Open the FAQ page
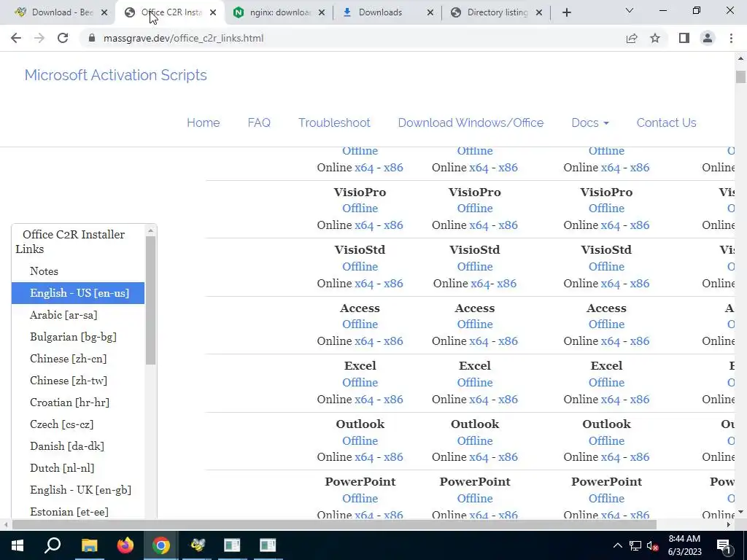The height and width of the screenshot is (560, 747). click(259, 122)
